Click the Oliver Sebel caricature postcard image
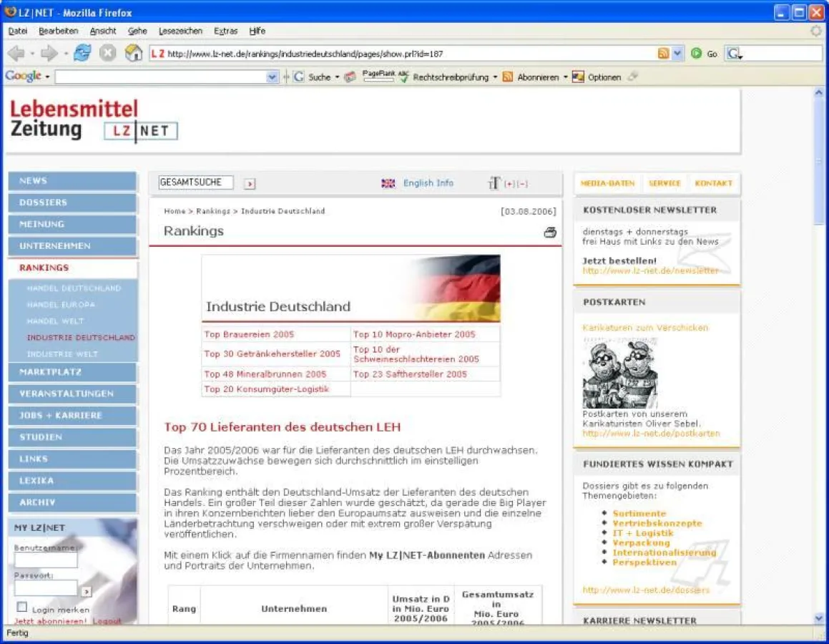This screenshot has height=644, width=829. 620,372
